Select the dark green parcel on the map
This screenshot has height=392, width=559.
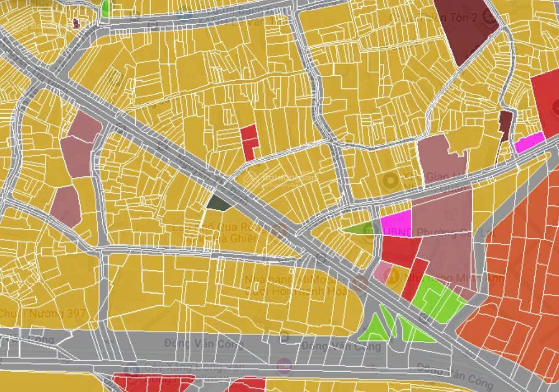pyautogui.click(x=219, y=203)
